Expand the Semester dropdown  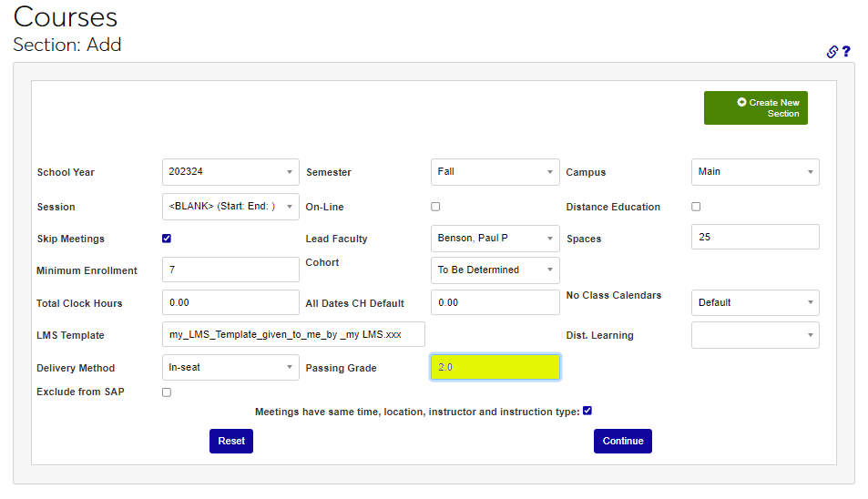coord(495,172)
